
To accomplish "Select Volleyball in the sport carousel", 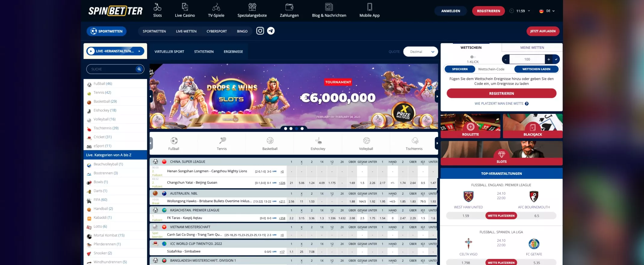I will pyautogui.click(x=366, y=143).
